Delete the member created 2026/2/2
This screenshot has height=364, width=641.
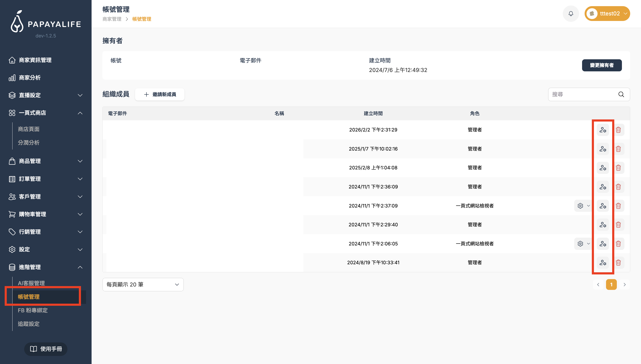click(618, 130)
